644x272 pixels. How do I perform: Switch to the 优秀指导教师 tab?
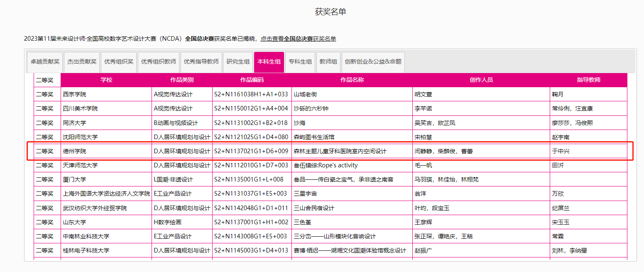point(201,61)
